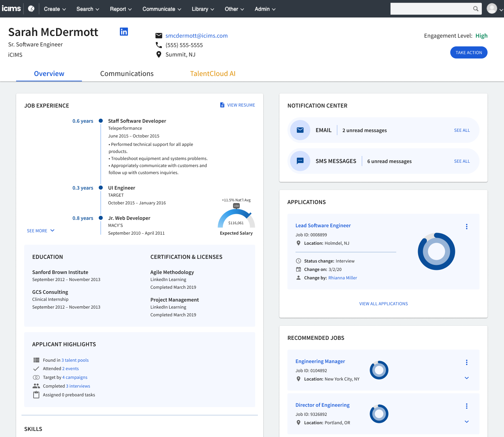Open the Admin dropdown menu
Screen dimensions: 504x437
265,9
